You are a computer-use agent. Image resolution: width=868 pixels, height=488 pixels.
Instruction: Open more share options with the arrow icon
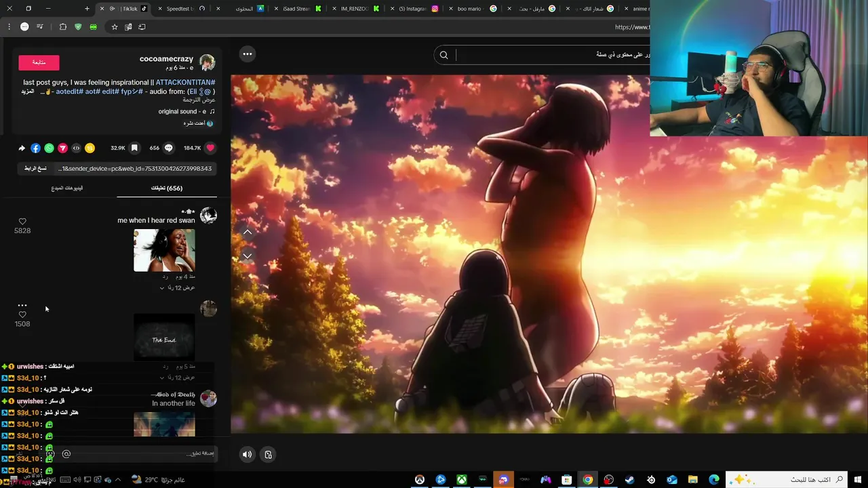pos(22,148)
